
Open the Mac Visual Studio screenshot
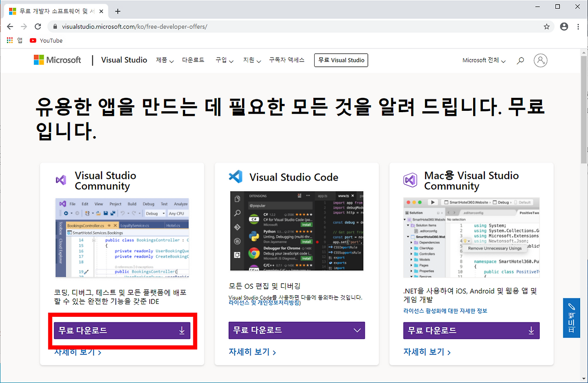point(471,238)
